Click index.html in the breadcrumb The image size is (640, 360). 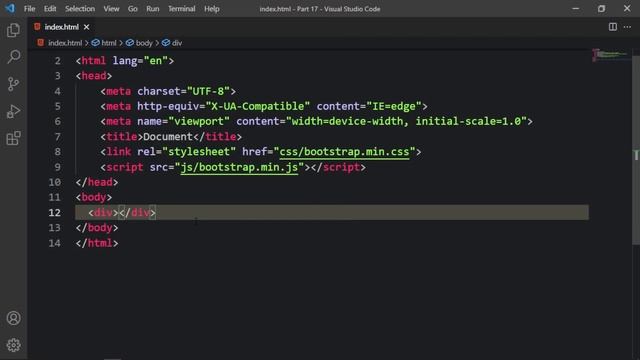point(65,43)
